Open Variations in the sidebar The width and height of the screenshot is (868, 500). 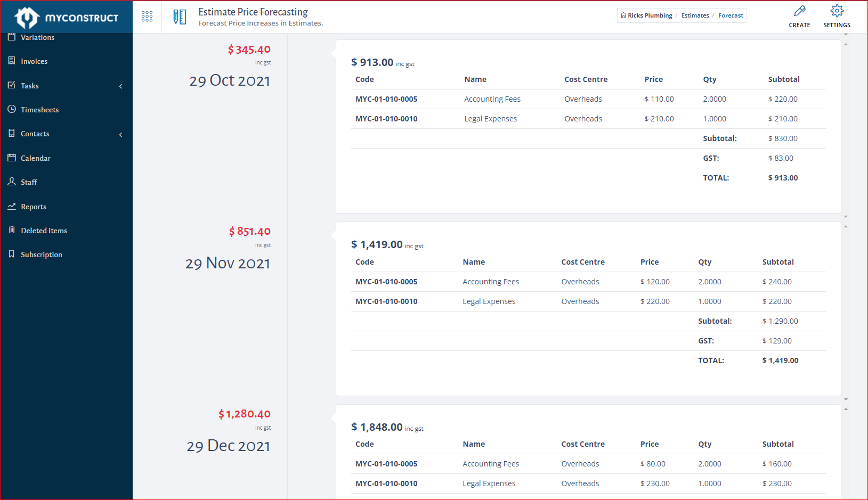tap(37, 37)
